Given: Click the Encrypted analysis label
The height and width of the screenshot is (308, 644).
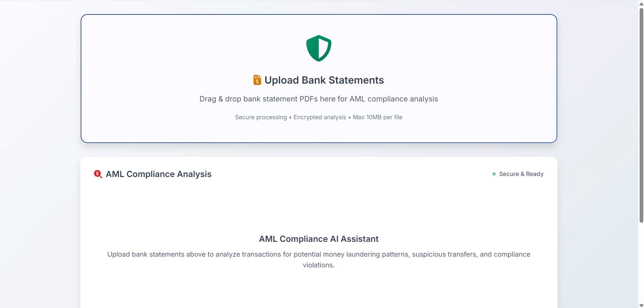Looking at the screenshot, I should point(320,117).
